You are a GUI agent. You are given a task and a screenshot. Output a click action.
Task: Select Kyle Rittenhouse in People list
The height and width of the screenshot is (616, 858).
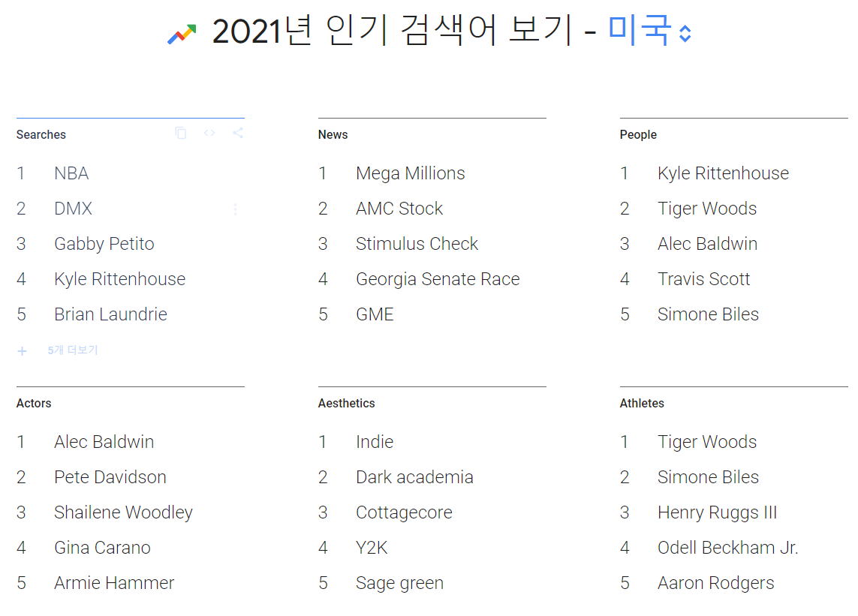724,173
